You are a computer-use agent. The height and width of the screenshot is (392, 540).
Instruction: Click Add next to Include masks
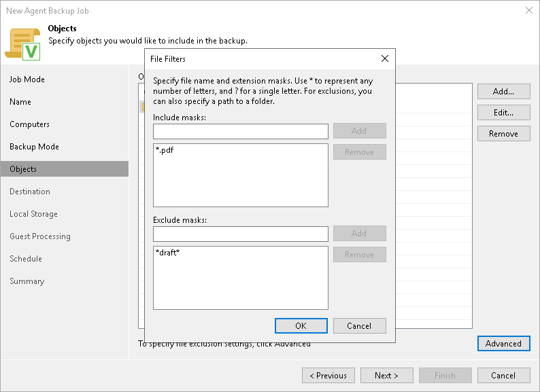pyautogui.click(x=359, y=131)
